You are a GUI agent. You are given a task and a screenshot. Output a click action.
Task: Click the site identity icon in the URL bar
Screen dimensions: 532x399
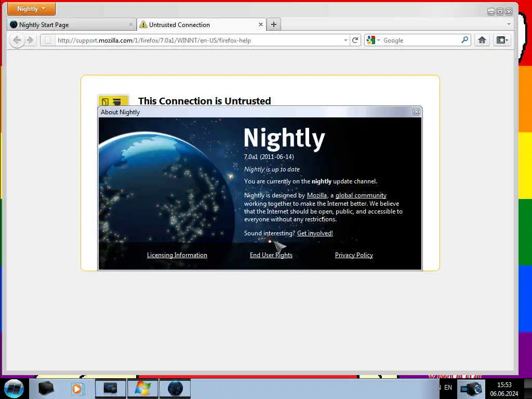tap(48, 41)
